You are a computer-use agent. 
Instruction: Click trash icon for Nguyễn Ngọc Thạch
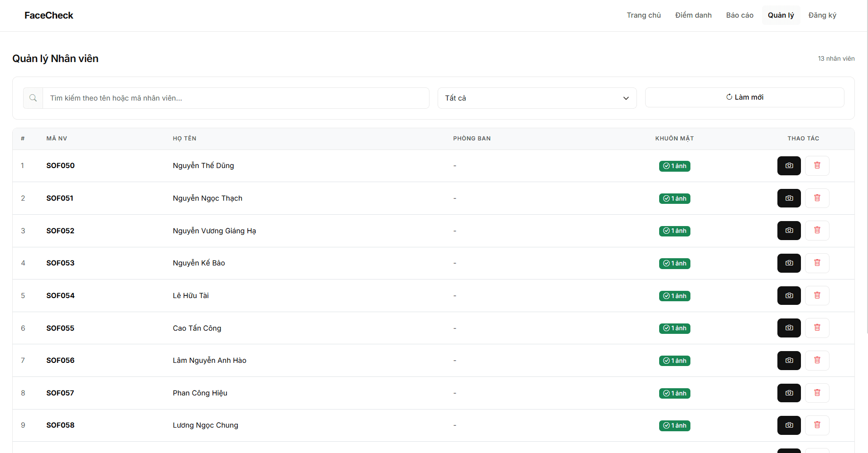click(817, 198)
